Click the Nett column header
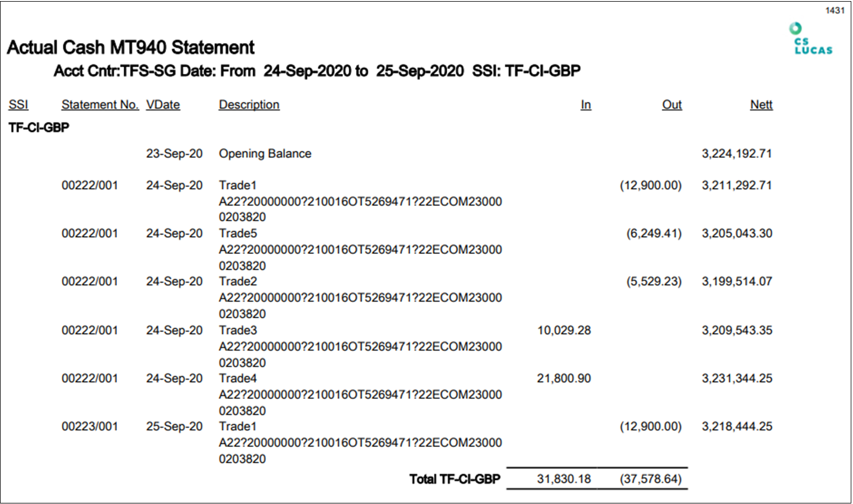 point(761,105)
